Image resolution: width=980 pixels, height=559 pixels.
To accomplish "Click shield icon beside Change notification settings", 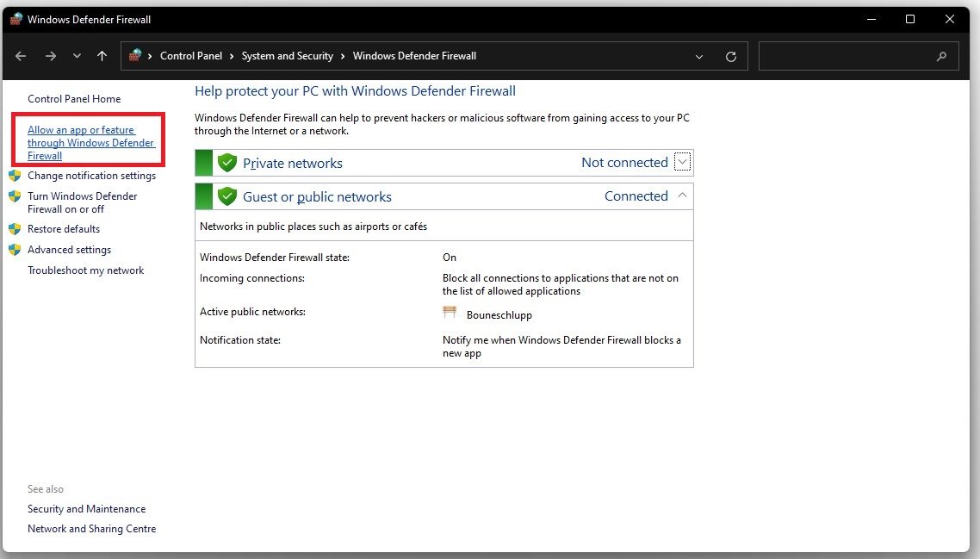I will pos(15,176).
